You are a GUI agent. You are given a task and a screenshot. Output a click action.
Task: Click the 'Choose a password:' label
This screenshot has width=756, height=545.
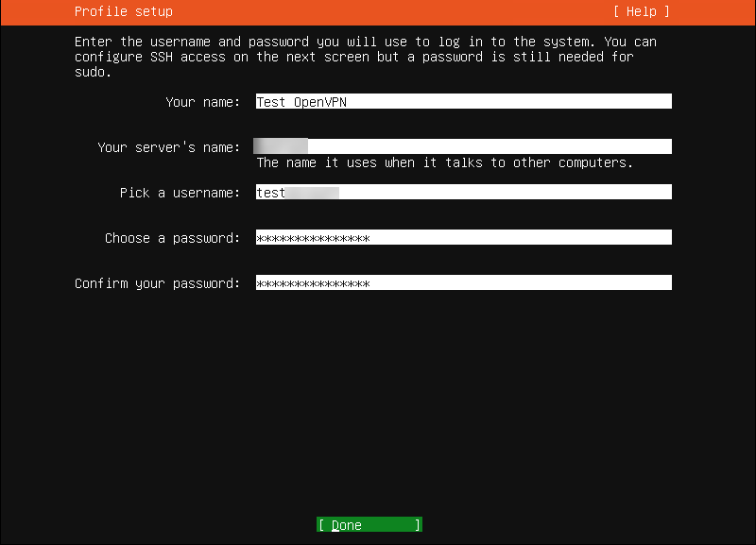(x=172, y=238)
